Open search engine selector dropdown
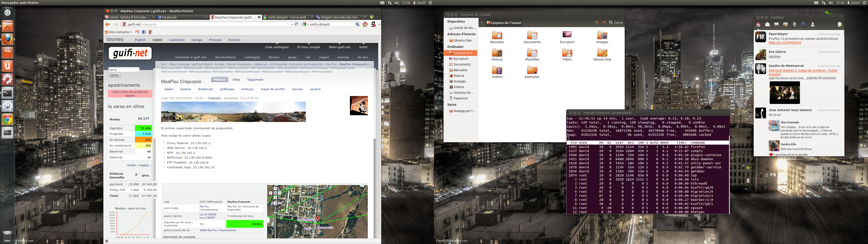 [x=305, y=24]
